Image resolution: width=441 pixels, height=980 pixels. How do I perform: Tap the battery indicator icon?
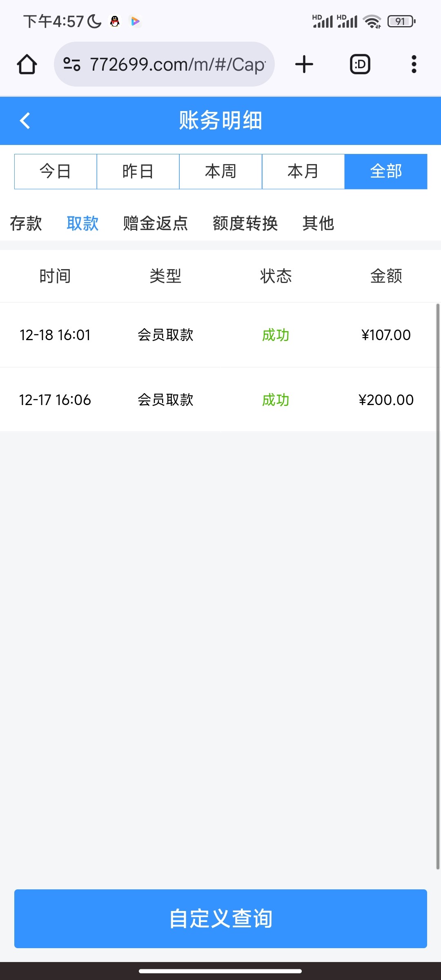click(x=401, y=21)
